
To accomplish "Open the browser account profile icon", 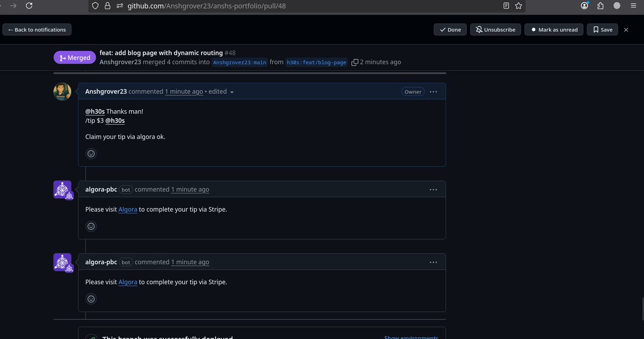I will 584,5.
